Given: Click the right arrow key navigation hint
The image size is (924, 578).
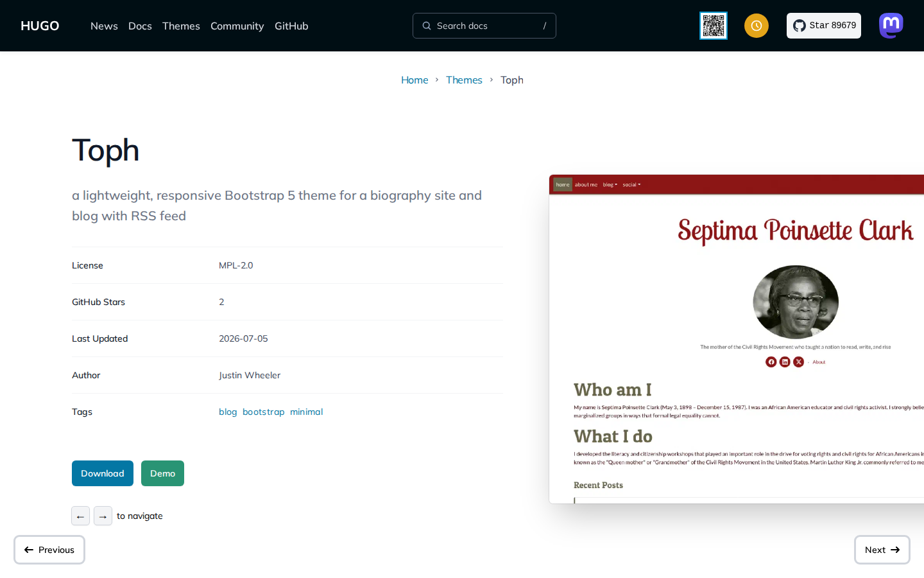Looking at the screenshot, I should pyautogui.click(x=103, y=516).
